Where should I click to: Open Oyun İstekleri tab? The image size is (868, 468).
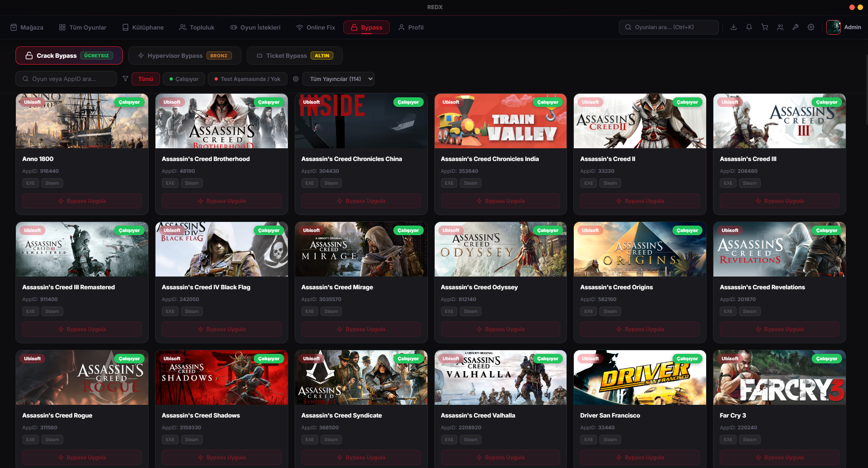pyautogui.click(x=255, y=27)
